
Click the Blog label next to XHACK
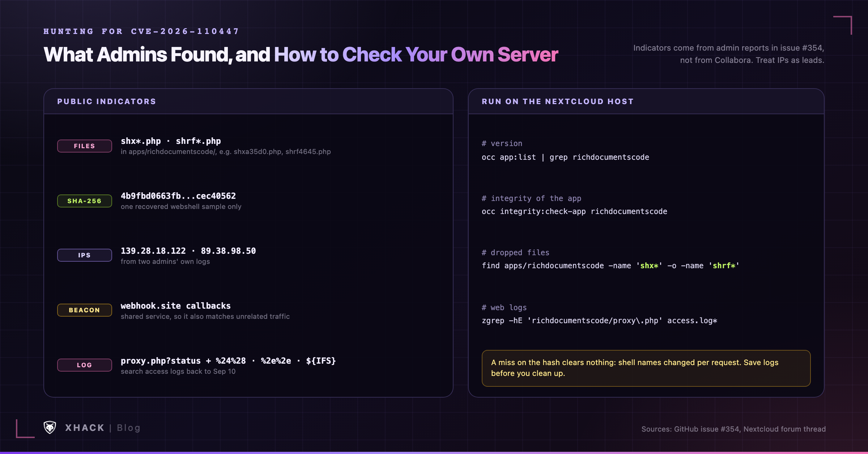click(x=128, y=428)
